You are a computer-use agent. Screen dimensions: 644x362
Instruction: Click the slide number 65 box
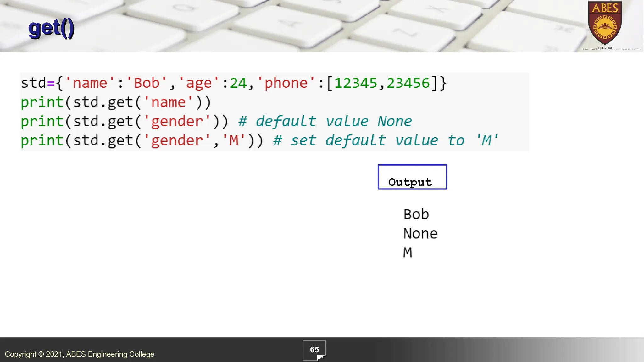[x=314, y=349]
